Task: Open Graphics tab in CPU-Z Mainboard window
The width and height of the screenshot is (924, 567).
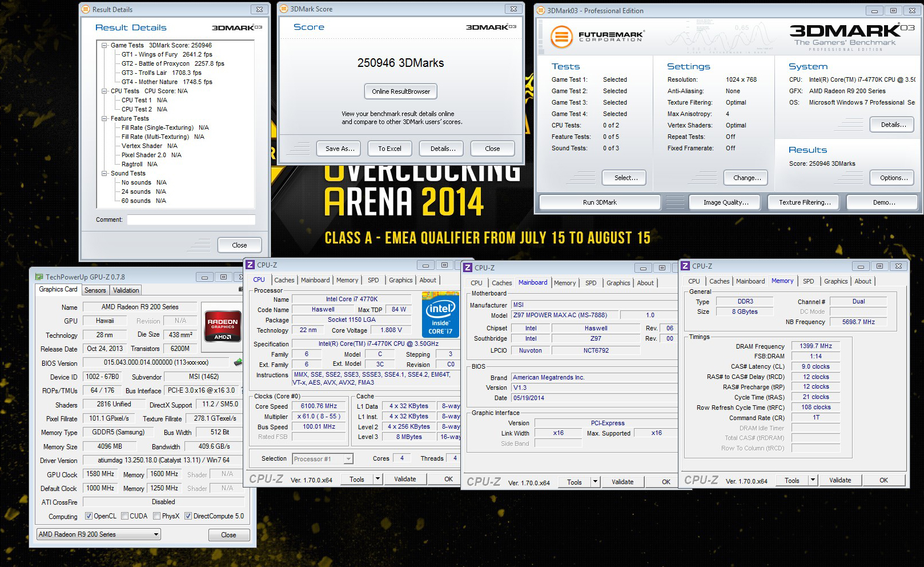Action: [x=618, y=283]
